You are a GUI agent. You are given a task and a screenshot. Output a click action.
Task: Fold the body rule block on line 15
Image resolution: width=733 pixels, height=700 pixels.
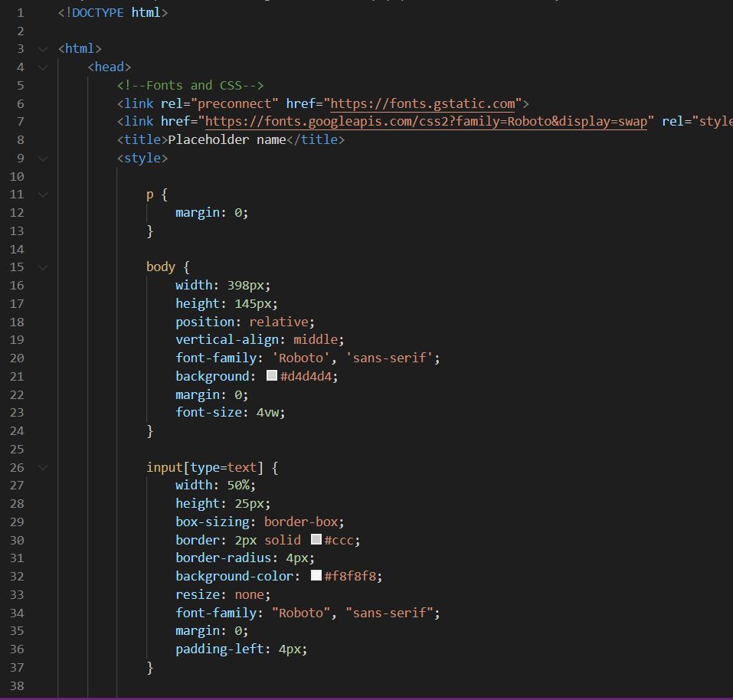click(x=43, y=268)
